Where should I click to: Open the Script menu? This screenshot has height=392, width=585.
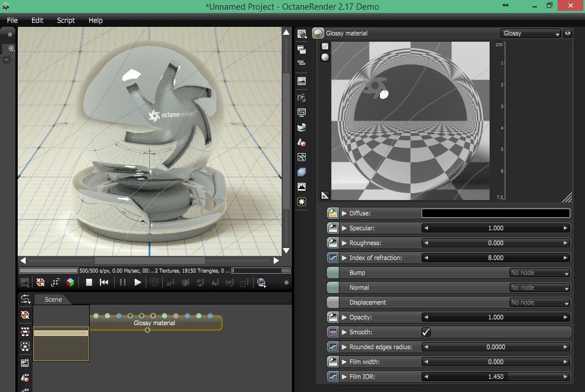tap(66, 20)
